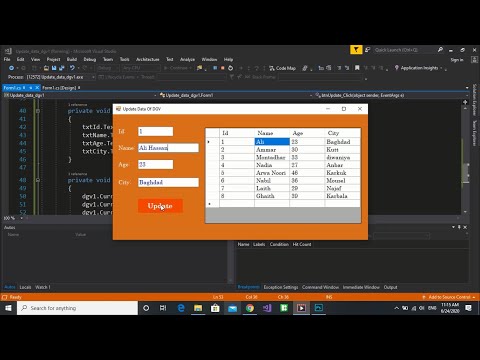
Task: Open the Help menu
Action: coord(228,59)
